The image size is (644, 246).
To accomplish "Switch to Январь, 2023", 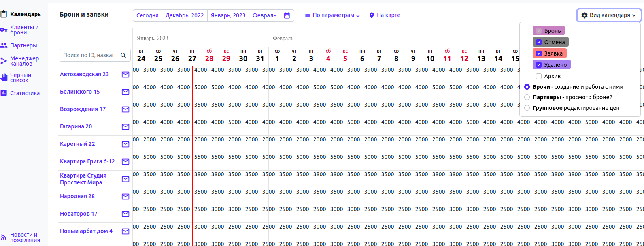I will pyautogui.click(x=228, y=15).
